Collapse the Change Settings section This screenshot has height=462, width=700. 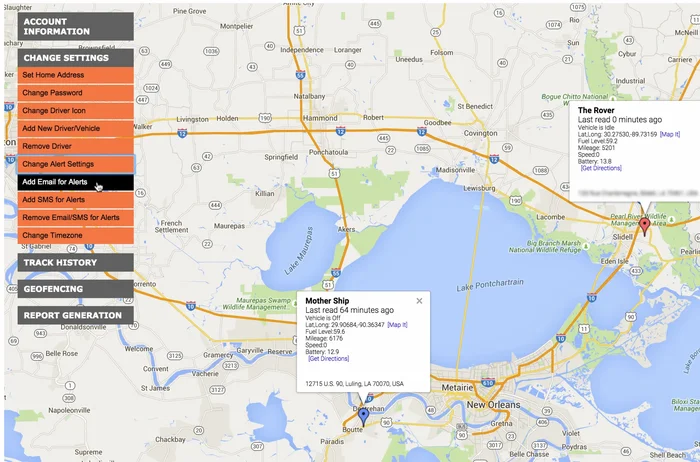tap(75, 58)
